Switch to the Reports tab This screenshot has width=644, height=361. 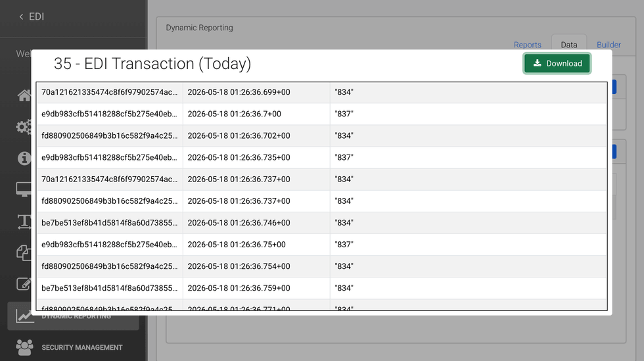click(x=527, y=45)
